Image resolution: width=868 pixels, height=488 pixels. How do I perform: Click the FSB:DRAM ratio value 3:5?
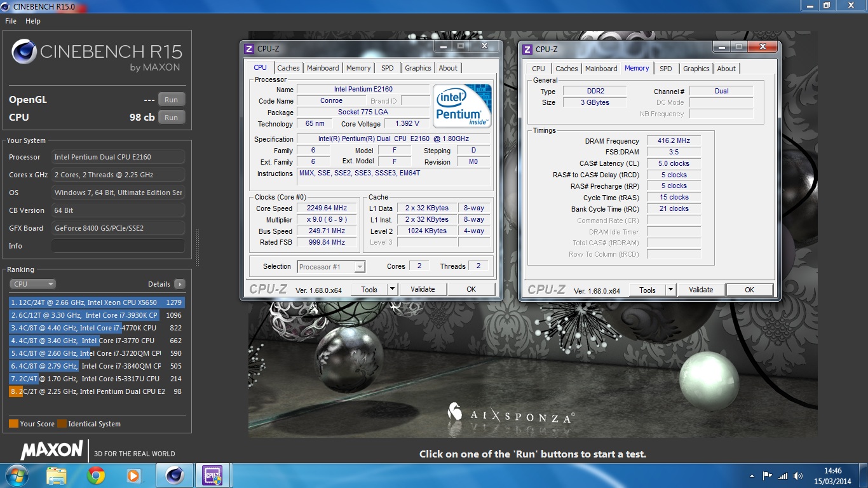tap(674, 152)
